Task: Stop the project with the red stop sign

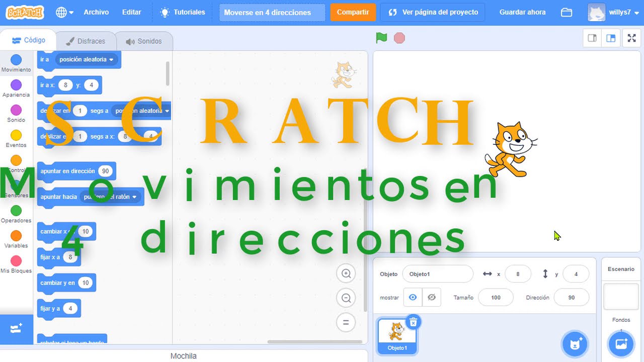Action: [x=399, y=38]
